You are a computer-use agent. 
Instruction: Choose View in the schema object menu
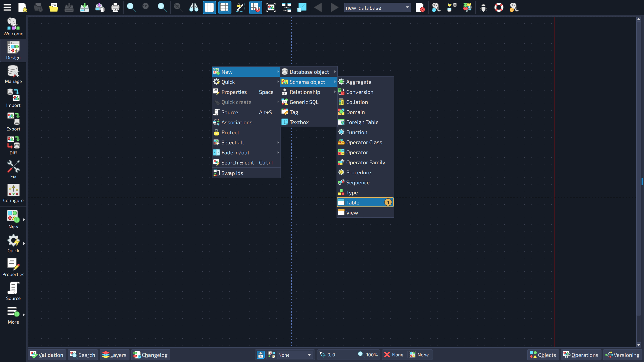pos(365,213)
